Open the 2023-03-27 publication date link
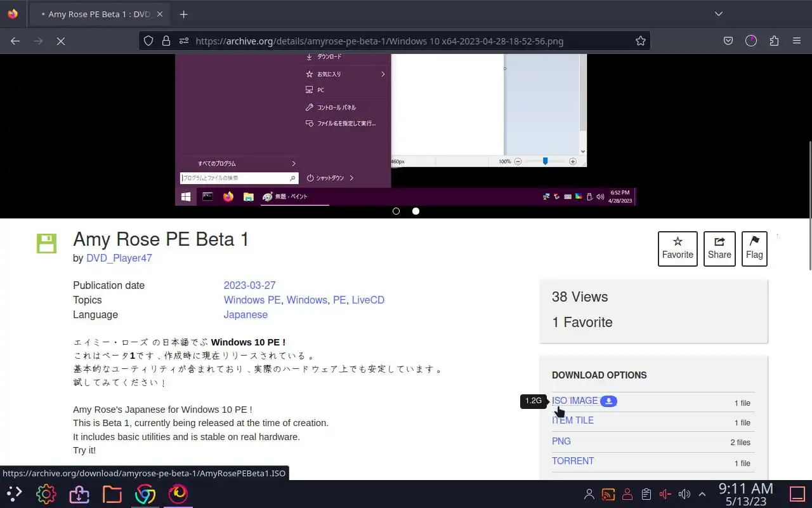The image size is (812, 508). click(x=249, y=285)
